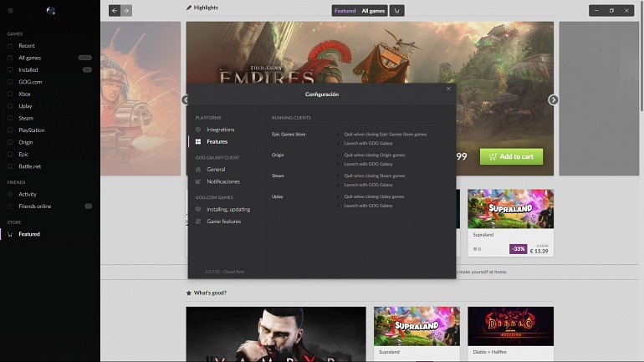Toggle Launch with GOG Galaxy for Origin

(x=338, y=164)
